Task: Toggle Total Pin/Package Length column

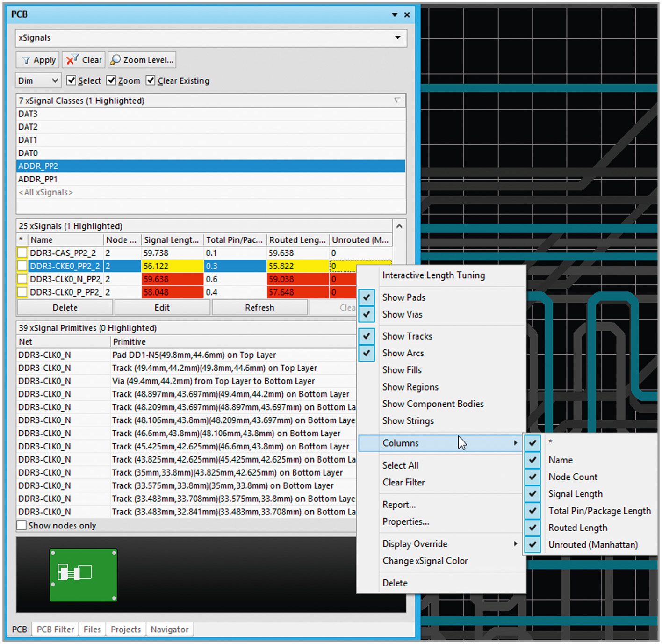Action: click(591, 511)
